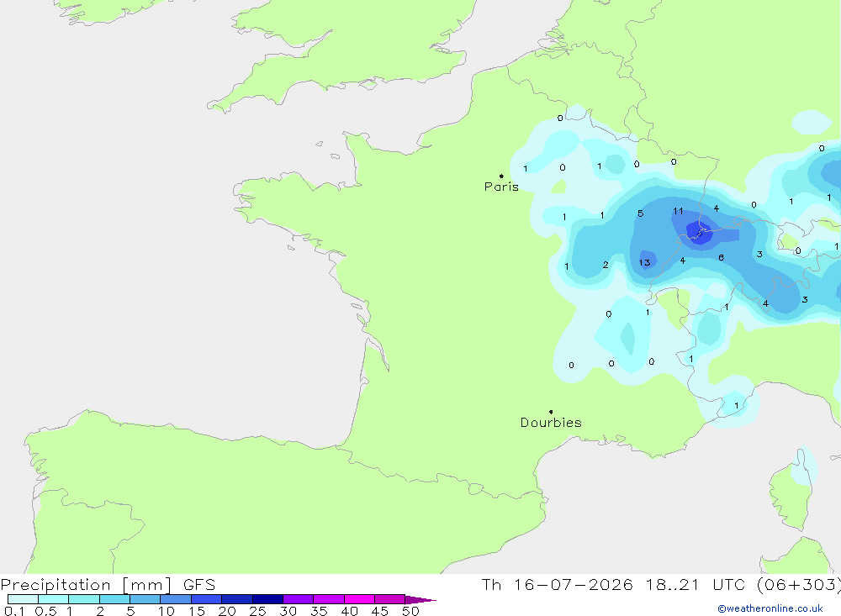
Task: Pick the 30–35 mm legend swatch
Action: [x=298, y=599]
